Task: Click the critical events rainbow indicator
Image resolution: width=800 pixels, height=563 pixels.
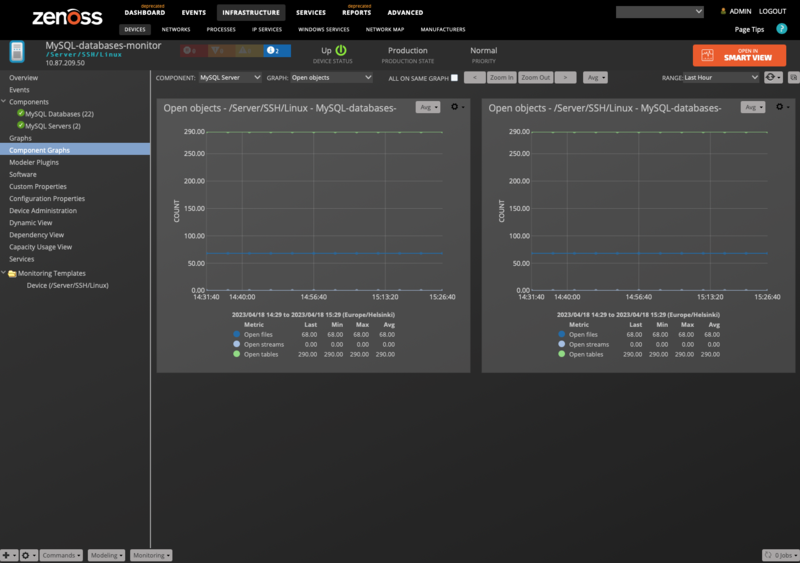Action: (191, 51)
